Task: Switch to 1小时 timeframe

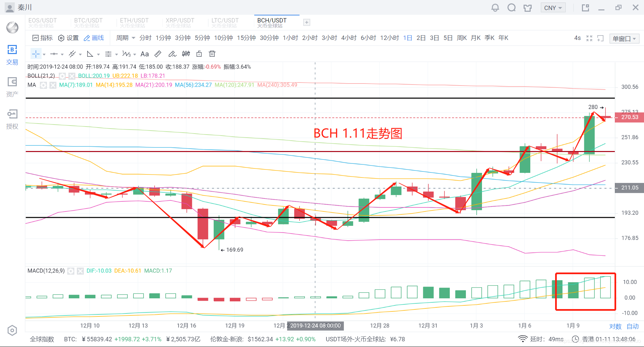Action: click(290, 38)
